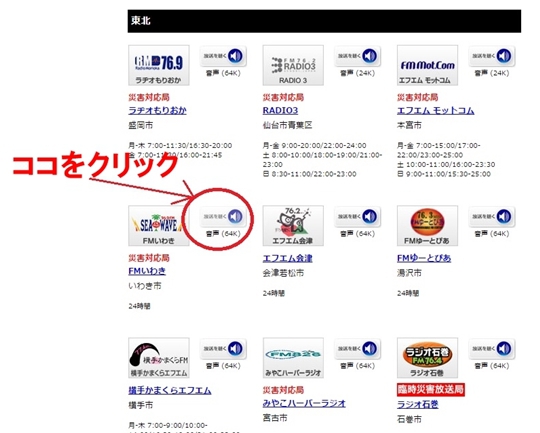Viewport: 540px width, 433px height.
Task: Click the みやこハーバーラジオ logo
Action: click(x=293, y=358)
